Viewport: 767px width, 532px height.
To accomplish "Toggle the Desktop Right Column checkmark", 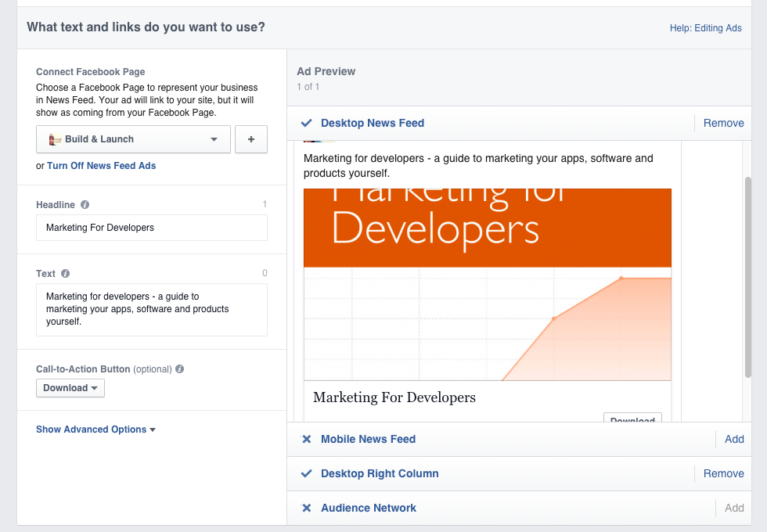I will click(306, 473).
